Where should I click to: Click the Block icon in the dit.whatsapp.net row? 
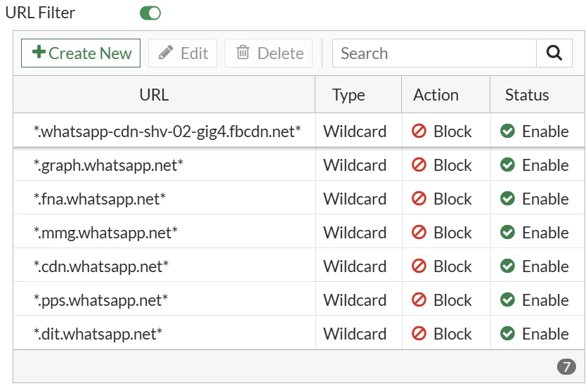click(419, 334)
